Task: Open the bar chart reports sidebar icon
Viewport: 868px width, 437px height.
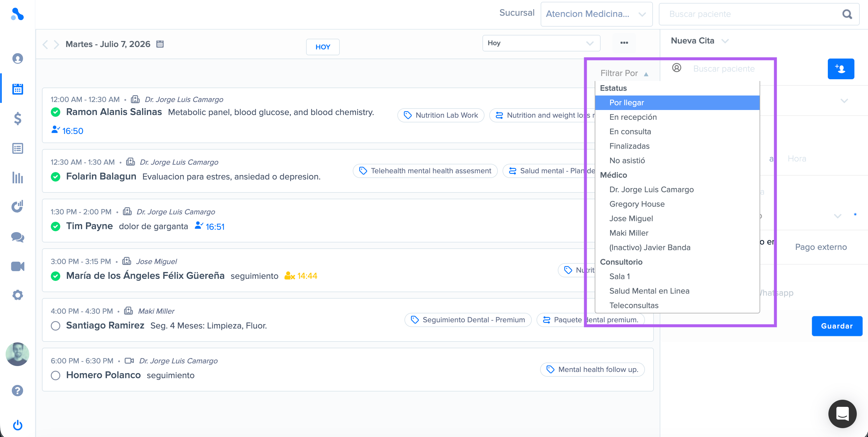Action: point(17,178)
